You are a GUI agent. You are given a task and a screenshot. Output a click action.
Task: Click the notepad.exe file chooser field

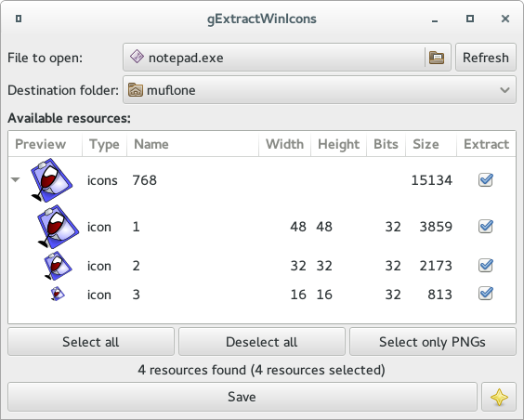pyautogui.click(x=287, y=57)
